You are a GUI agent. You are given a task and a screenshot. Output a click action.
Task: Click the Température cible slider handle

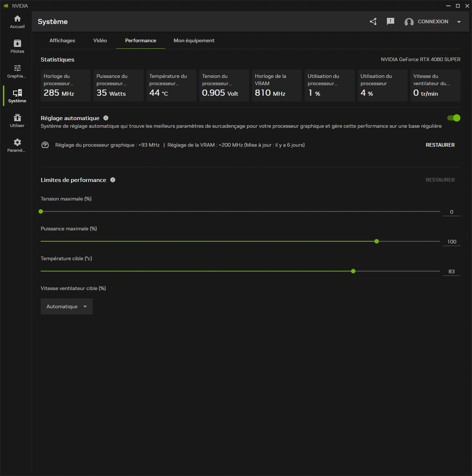pos(353,271)
